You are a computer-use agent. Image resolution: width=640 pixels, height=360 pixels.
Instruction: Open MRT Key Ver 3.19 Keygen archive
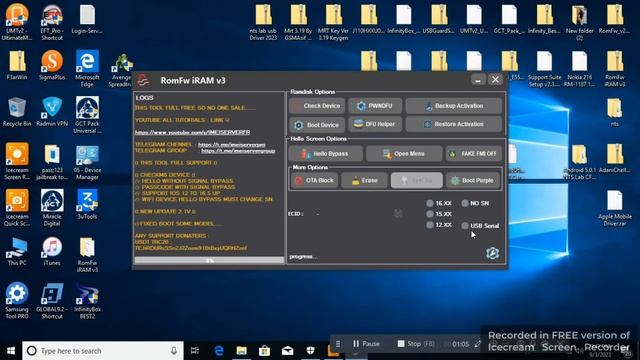click(333, 22)
